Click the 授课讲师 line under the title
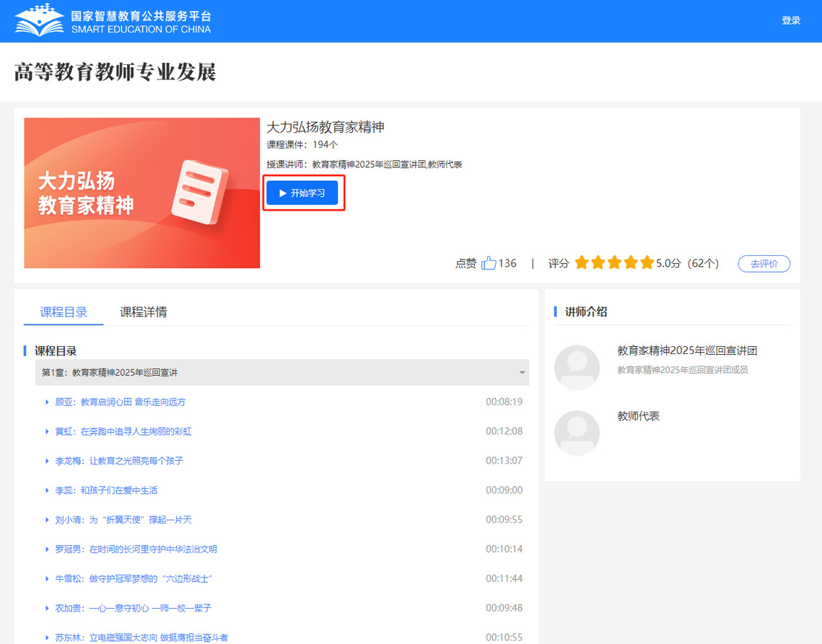822x644 pixels. pyautogui.click(x=364, y=164)
